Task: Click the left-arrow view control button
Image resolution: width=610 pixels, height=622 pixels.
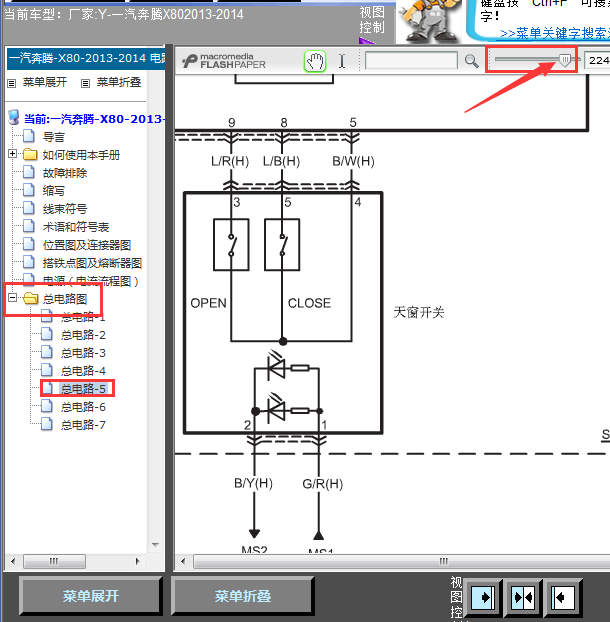Action: point(563,597)
